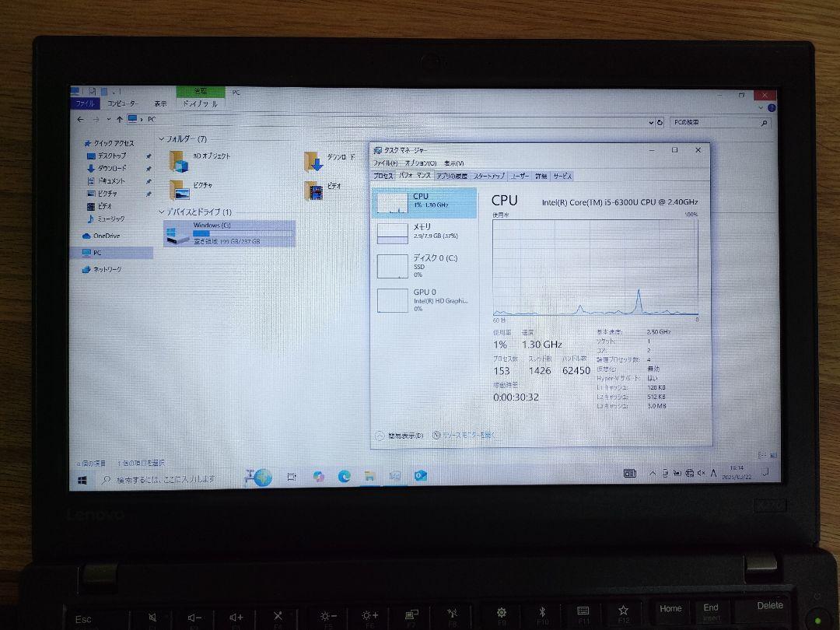Open リソース モニターを開く link
Screen dimensions: 840x630
tap(469, 435)
